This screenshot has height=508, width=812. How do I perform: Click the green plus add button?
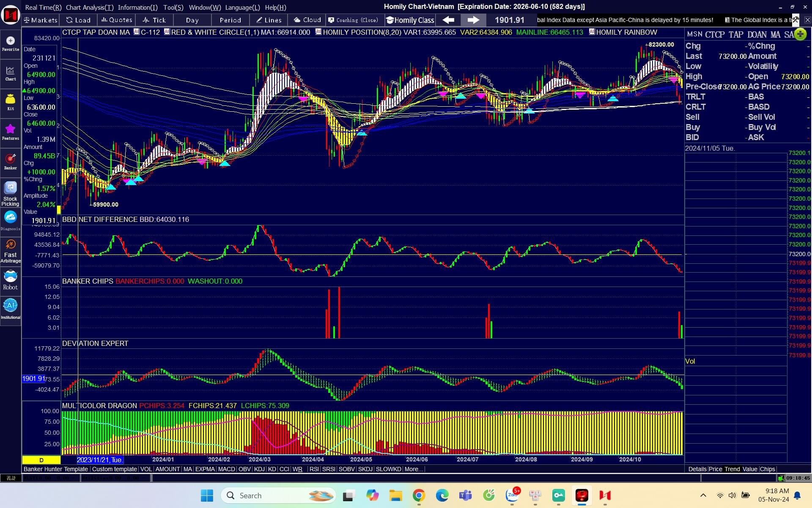(800, 34)
